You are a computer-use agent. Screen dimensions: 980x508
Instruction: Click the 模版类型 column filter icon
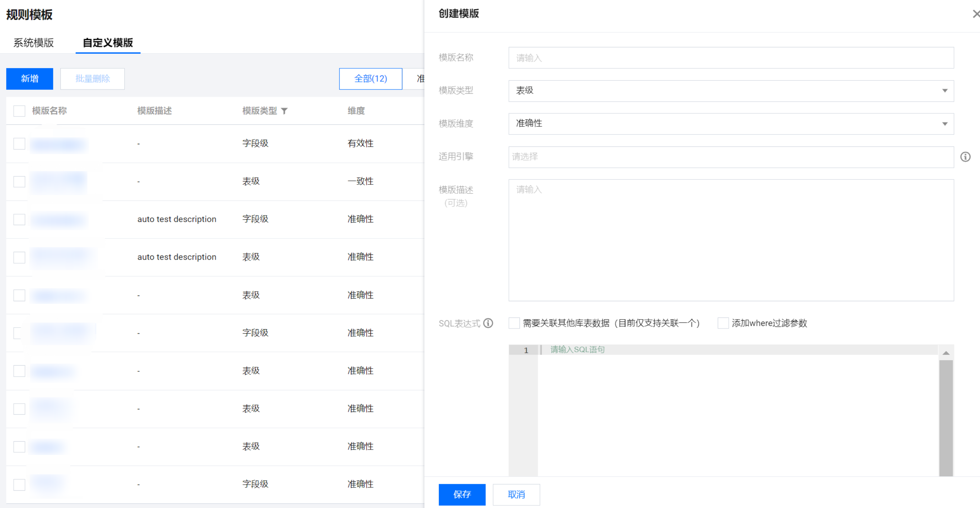pos(284,111)
